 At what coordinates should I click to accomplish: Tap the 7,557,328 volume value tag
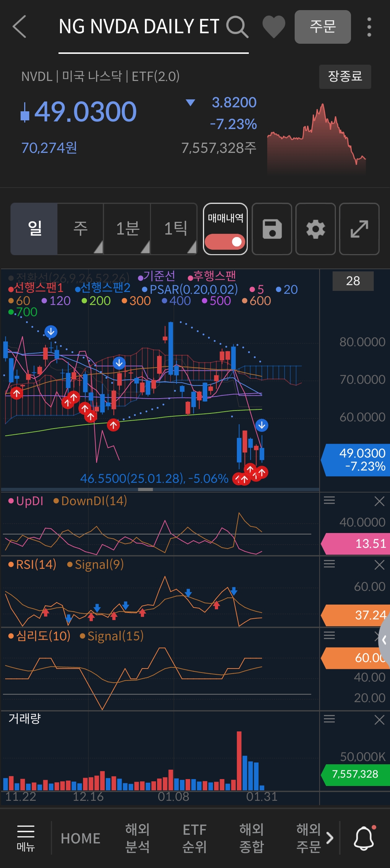[355, 775]
